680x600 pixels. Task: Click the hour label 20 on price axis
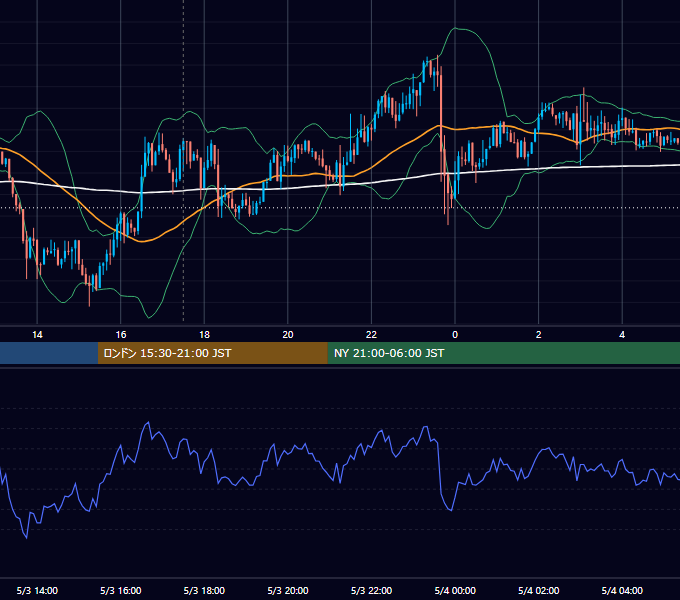(288, 335)
